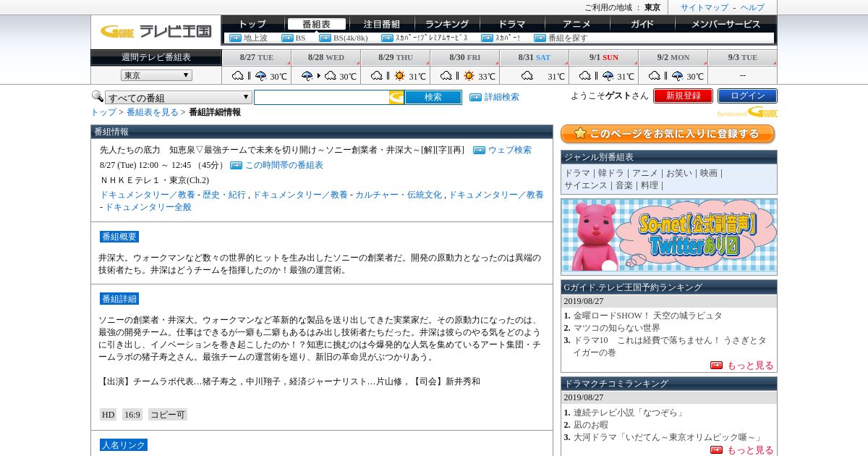Open カルチャー・伝統文化 genre link
The height and width of the screenshot is (456, 868).
pos(399,195)
